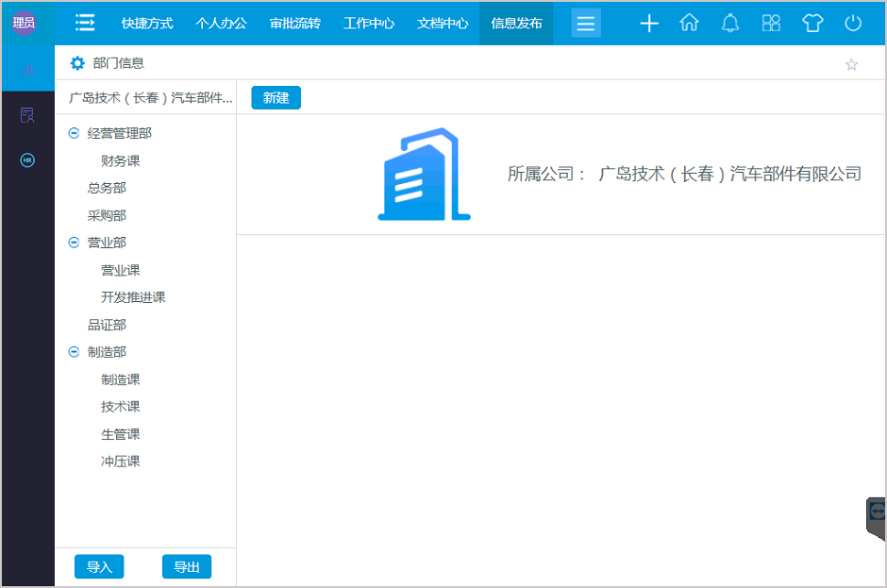Click the gear icon beside 部门信息
The height and width of the screenshot is (588, 887).
[76, 63]
